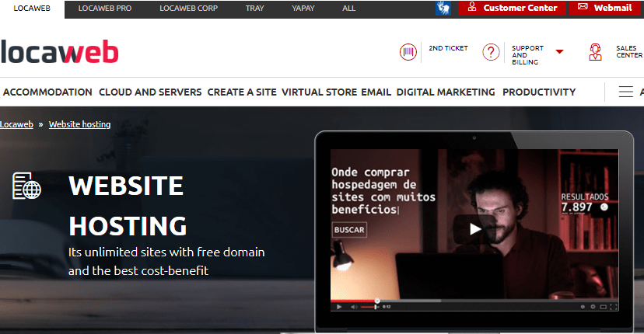
Task: Open the YAPAY tab
Action: tap(303, 9)
